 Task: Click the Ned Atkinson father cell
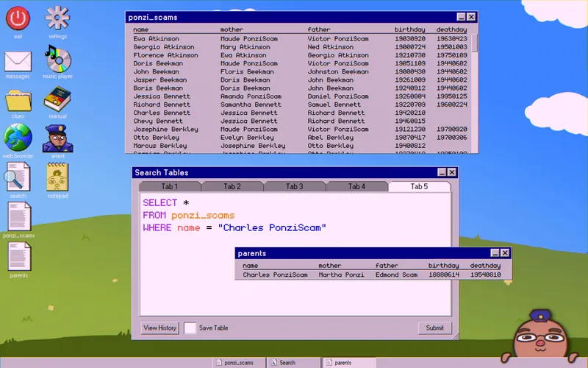(x=330, y=47)
